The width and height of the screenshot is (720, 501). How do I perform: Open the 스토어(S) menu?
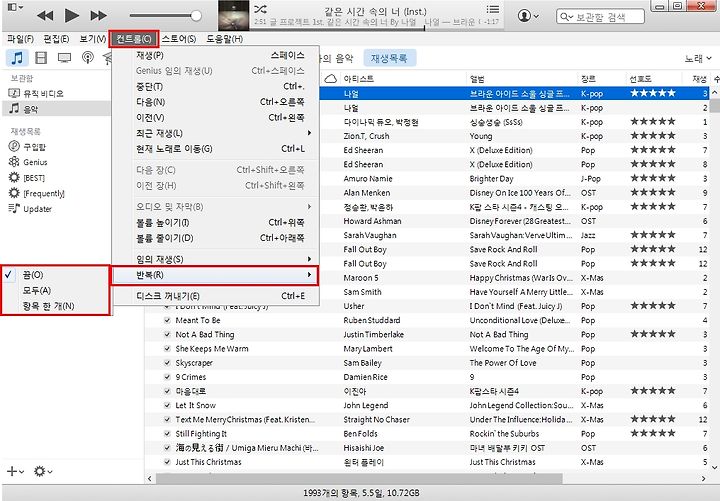click(x=179, y=39)
